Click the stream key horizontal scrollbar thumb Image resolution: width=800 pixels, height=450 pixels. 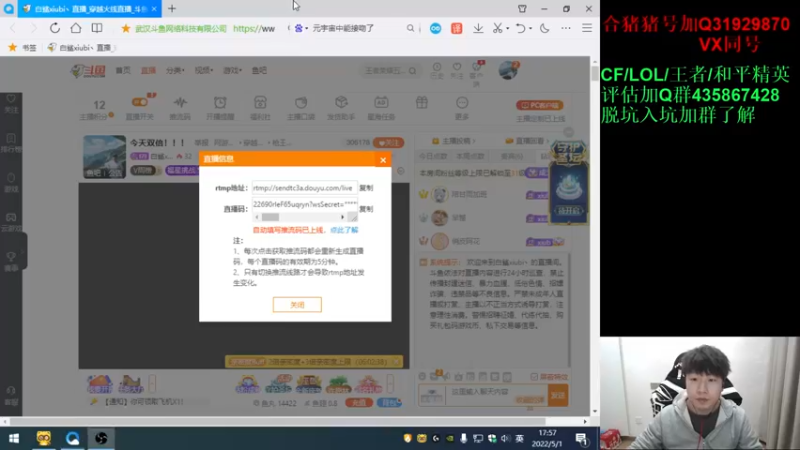[270, 217]
